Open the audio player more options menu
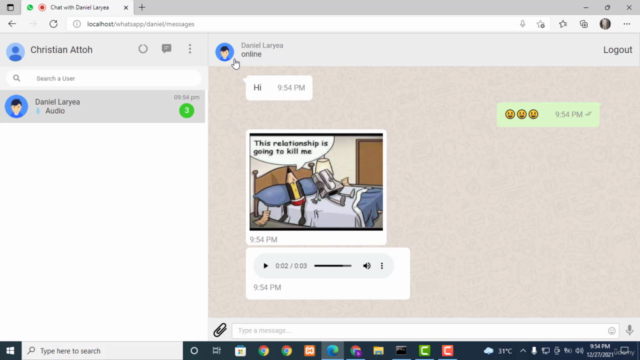This screenshot has height=360, width=640. [x=382, y=266]
